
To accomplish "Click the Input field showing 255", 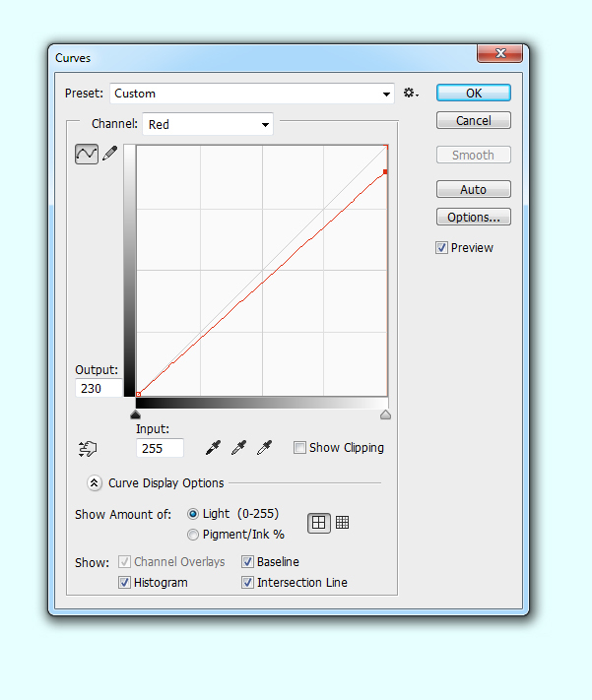I will tap(160, 448).
